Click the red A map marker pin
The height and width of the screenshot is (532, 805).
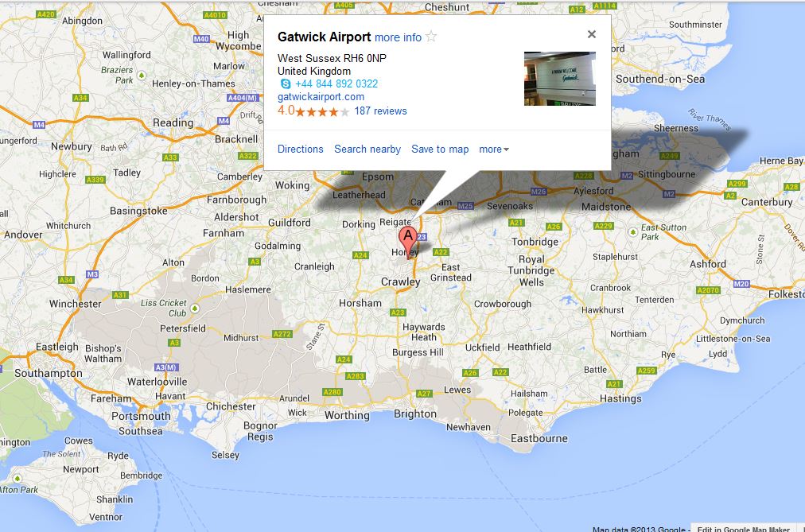(x=407, y=243)
